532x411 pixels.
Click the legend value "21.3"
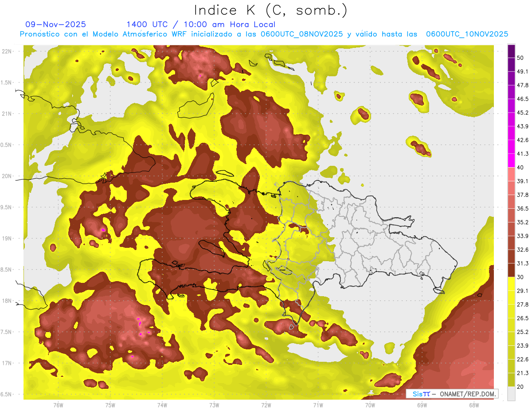523,373
